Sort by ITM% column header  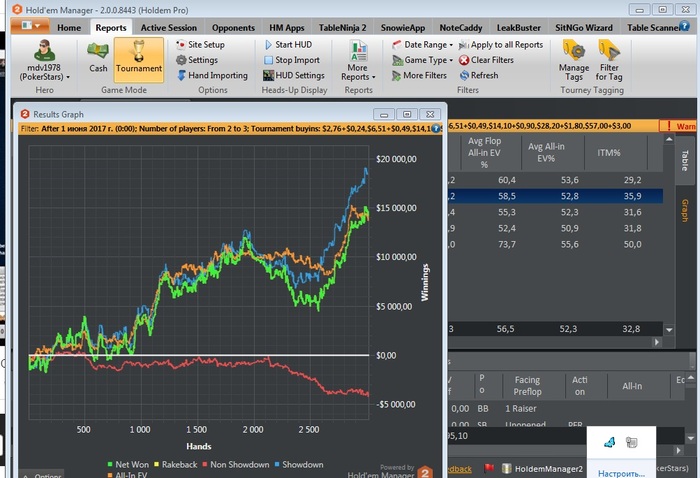pos(609,153)
